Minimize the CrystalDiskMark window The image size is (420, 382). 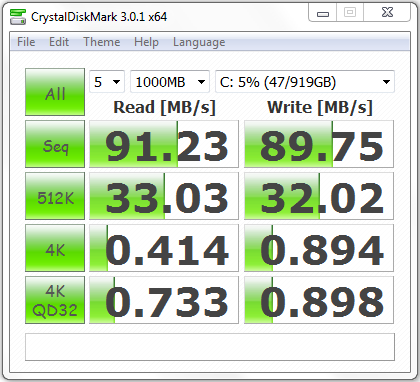[323, 13]
